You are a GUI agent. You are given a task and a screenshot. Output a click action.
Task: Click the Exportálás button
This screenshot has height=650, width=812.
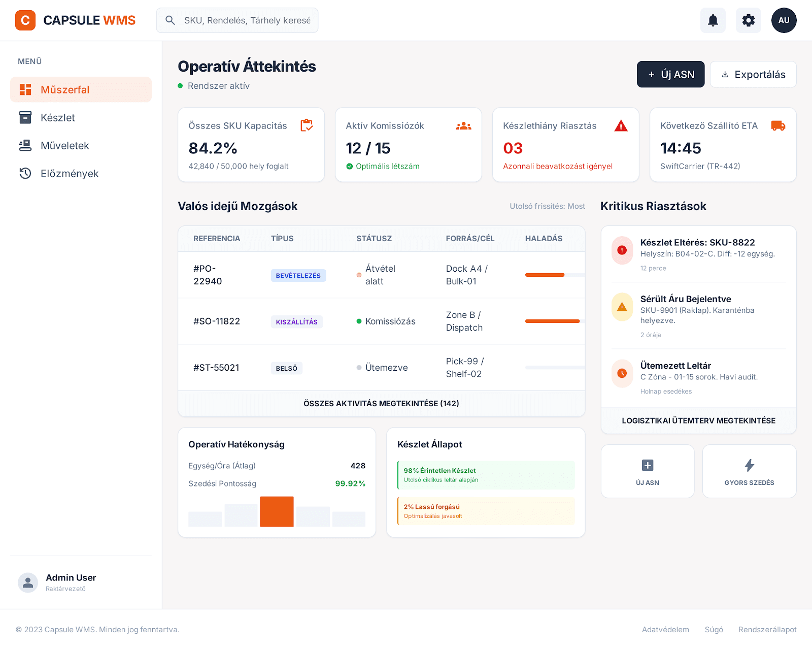[753, 75]
